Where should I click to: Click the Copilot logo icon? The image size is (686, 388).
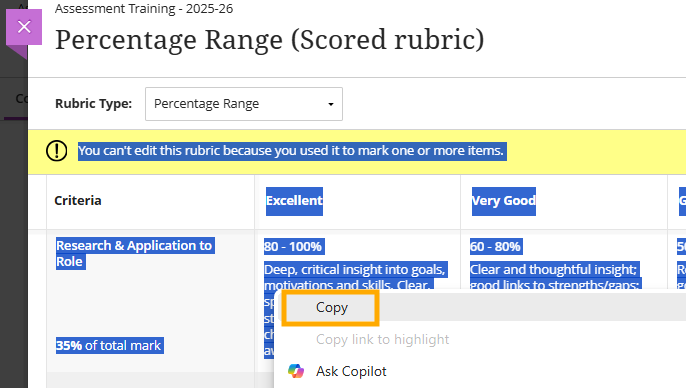296,371
